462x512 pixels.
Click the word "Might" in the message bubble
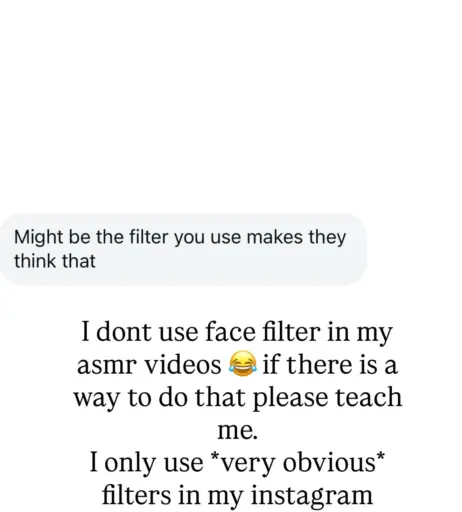(x=38, y=238)
